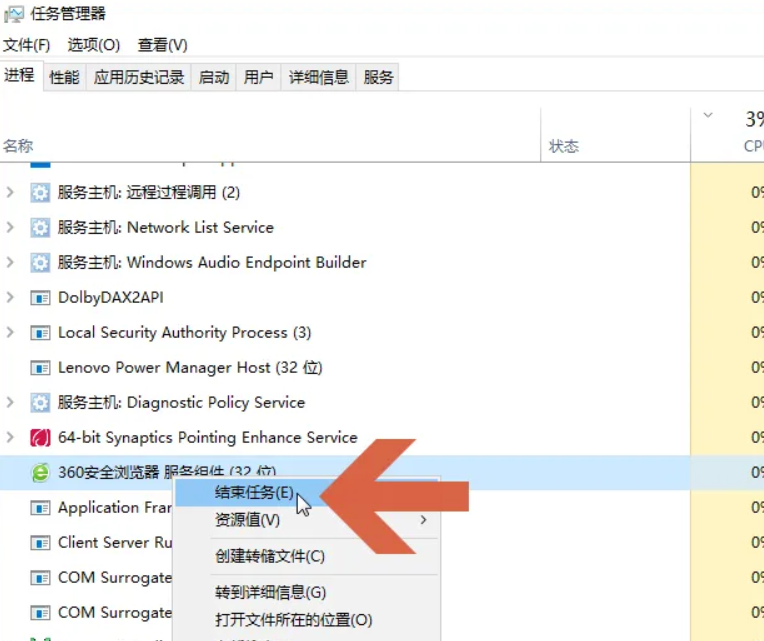
Task: Select the Client Server Runtime row text
Action: (115, 543)
